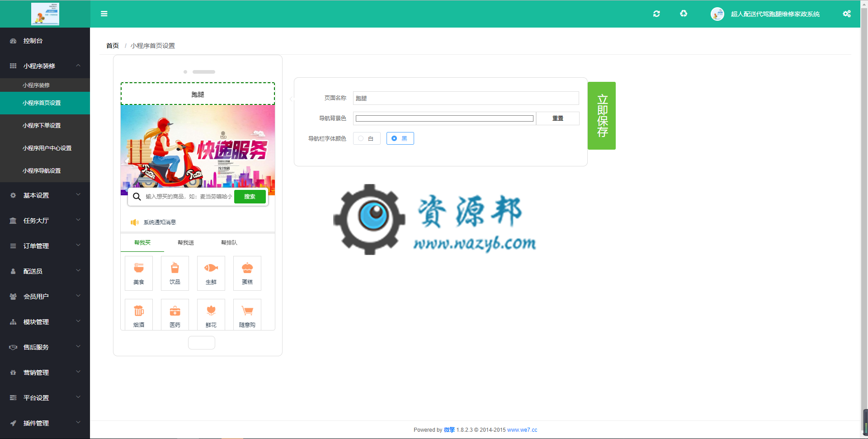This screenshot has height=439, width=868.
Task: Open the 微擎 footer link
Action: pos(449,430)
